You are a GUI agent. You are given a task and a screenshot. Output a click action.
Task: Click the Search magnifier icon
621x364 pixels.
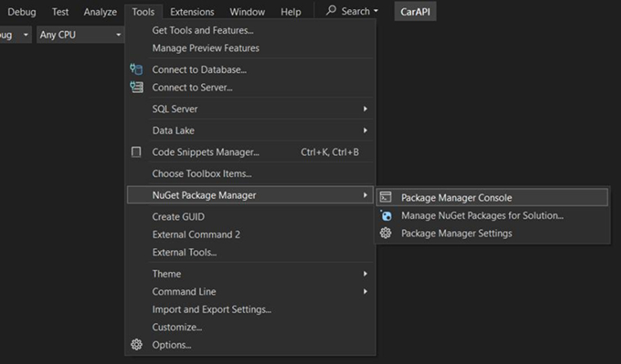(x=331, y=11)
